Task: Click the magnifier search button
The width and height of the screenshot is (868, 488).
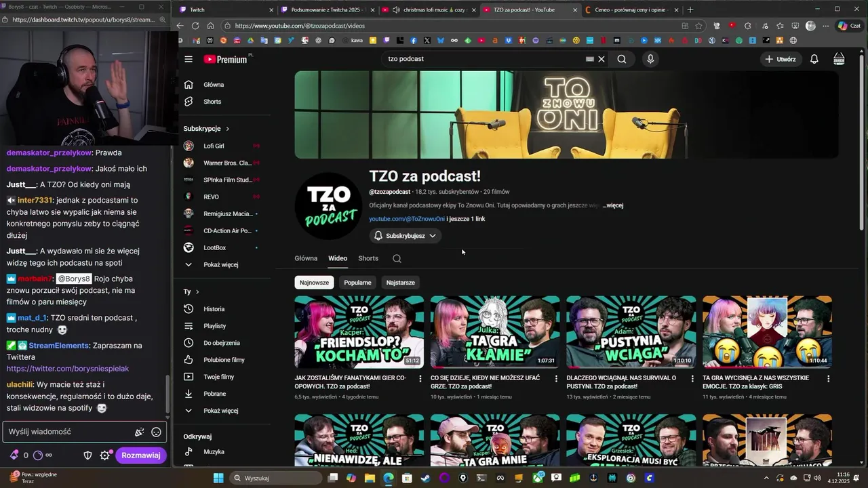Action: point(622,59)
